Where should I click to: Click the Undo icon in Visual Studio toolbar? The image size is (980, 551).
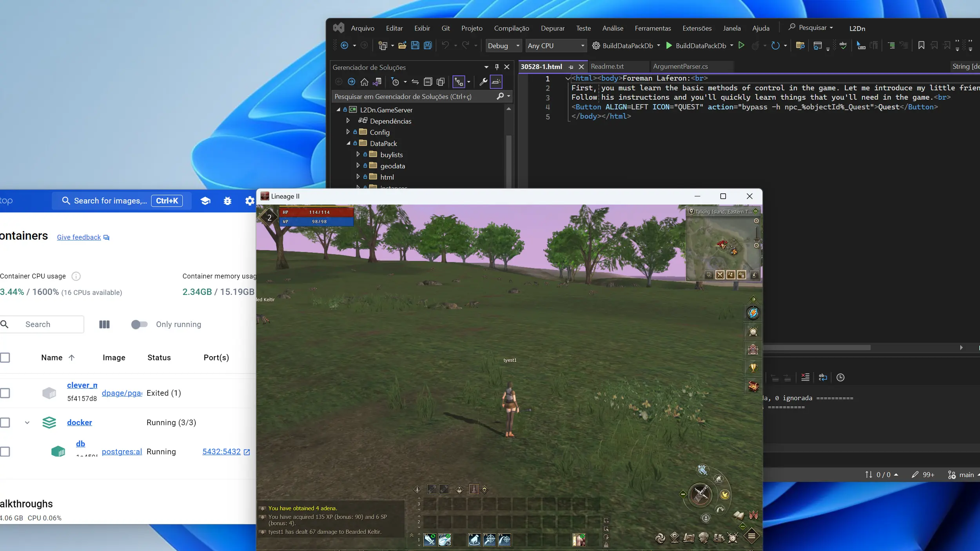(445, 45)
